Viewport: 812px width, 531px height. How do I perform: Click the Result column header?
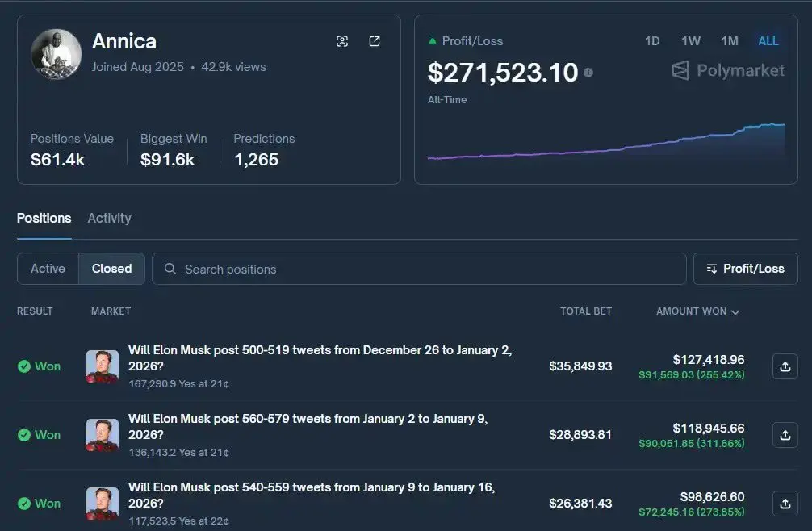[35, 311]
